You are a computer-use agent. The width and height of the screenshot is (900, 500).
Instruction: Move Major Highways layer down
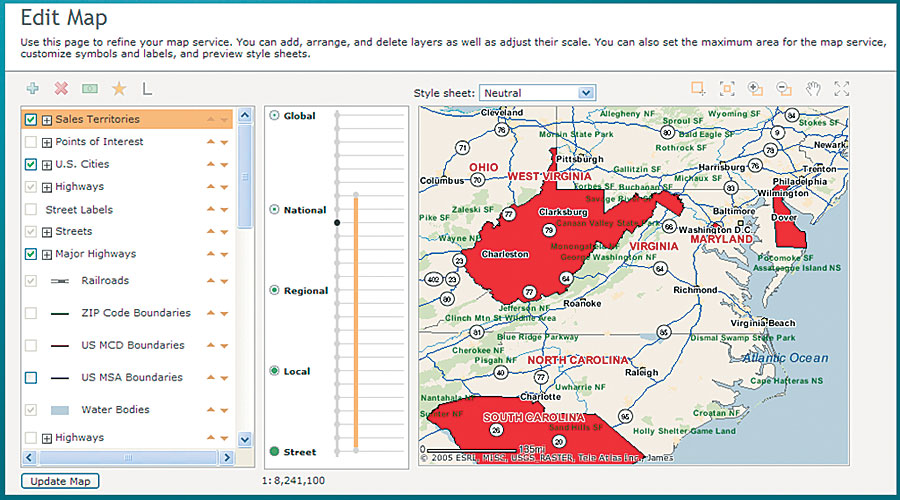(224, 254)
